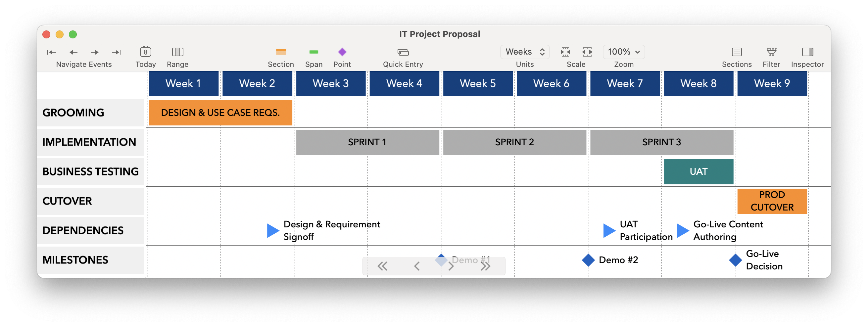The width and height of the screenshot is (868, 327).
Task: Open the Weeks units dropdown
Action: (x=525, y=52)
